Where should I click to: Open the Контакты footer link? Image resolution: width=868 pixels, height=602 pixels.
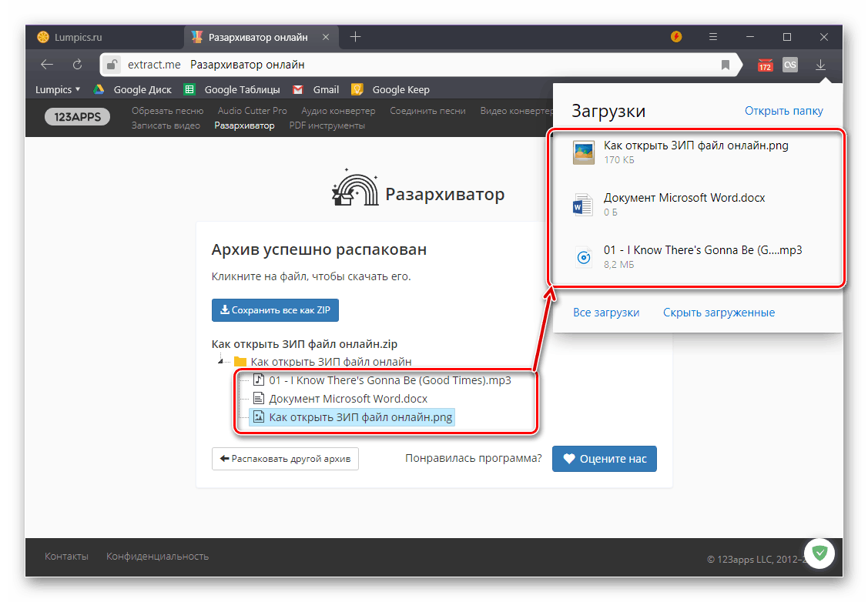[66, 556]
